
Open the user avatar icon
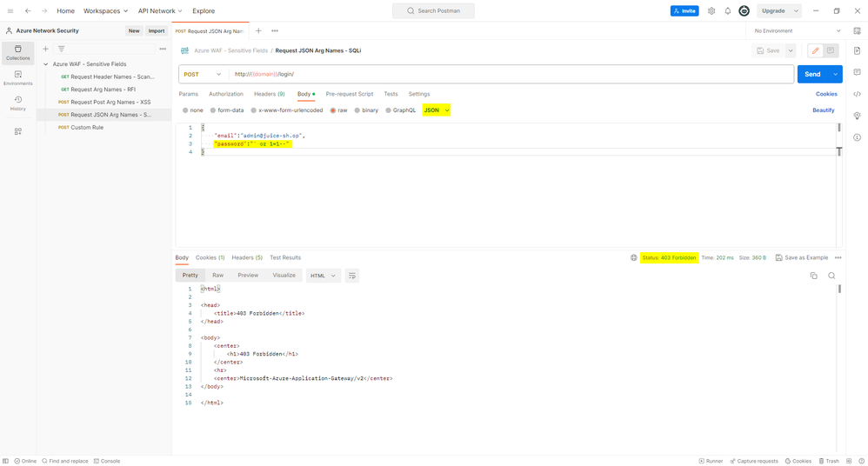point(744,11)
